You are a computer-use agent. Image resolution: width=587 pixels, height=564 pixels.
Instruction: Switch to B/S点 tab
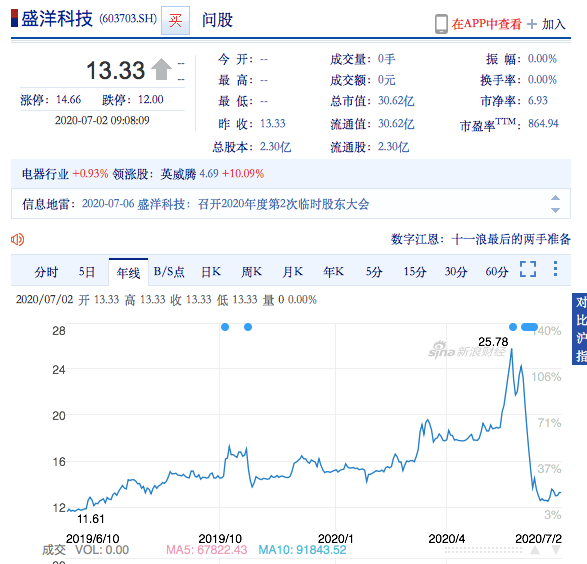(x=169, y=272)
